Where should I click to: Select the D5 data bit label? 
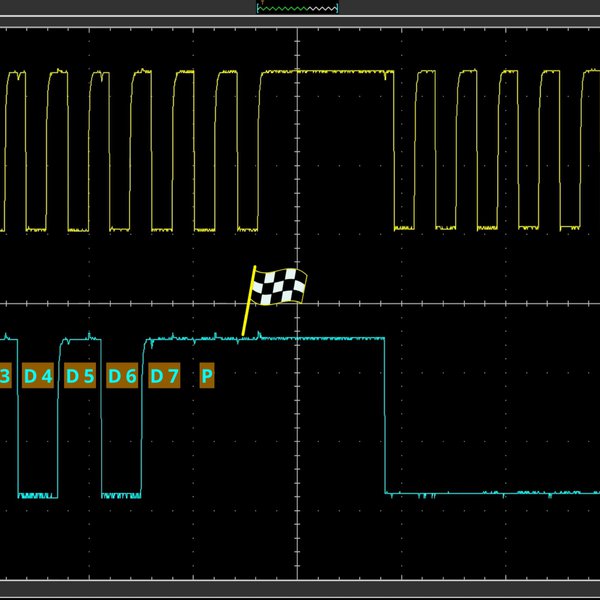click(x=80, y=376)
